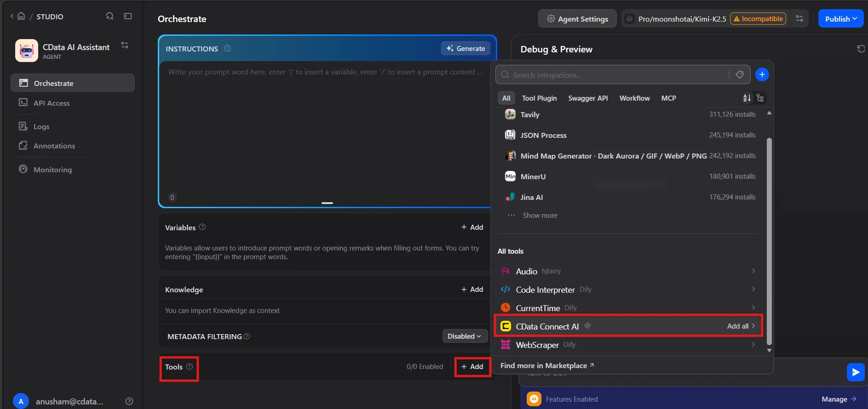The image size is (868, 409).
Task: Open Agent Settings
Action: point(577,19)
